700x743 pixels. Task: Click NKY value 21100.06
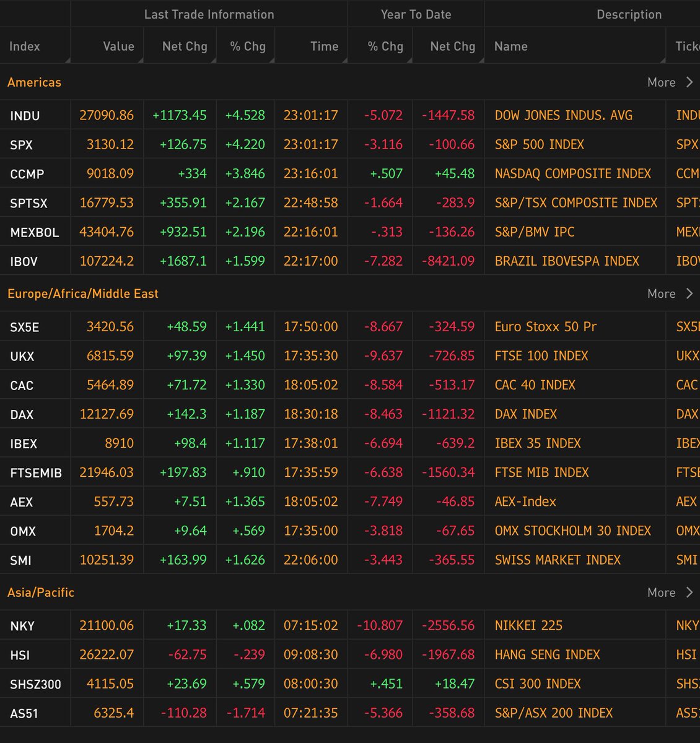(x=107, y=625)
